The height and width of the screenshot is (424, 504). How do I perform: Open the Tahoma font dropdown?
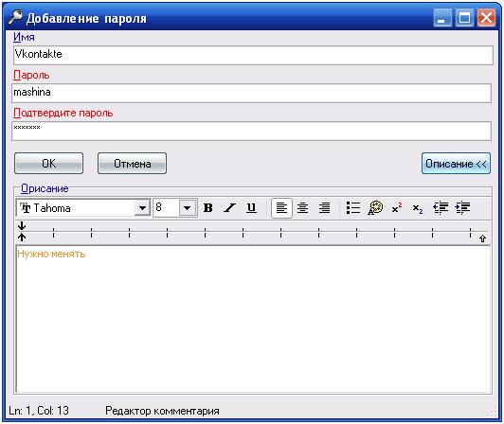point(142,208)
